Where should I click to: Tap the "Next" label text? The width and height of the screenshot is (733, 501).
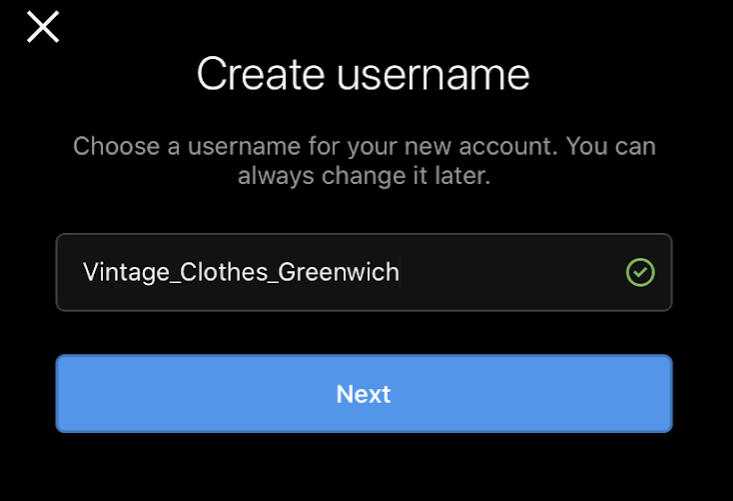[363, 394]
